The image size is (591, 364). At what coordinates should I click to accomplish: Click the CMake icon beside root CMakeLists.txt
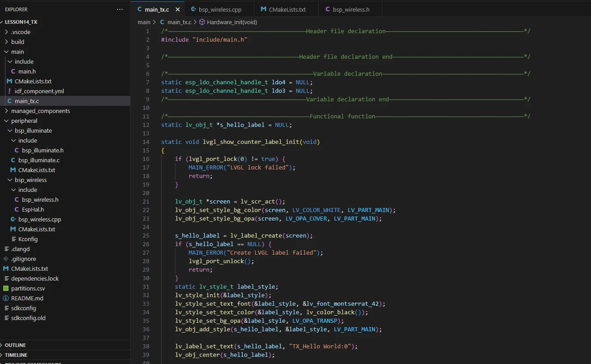(x=6, y=269)
